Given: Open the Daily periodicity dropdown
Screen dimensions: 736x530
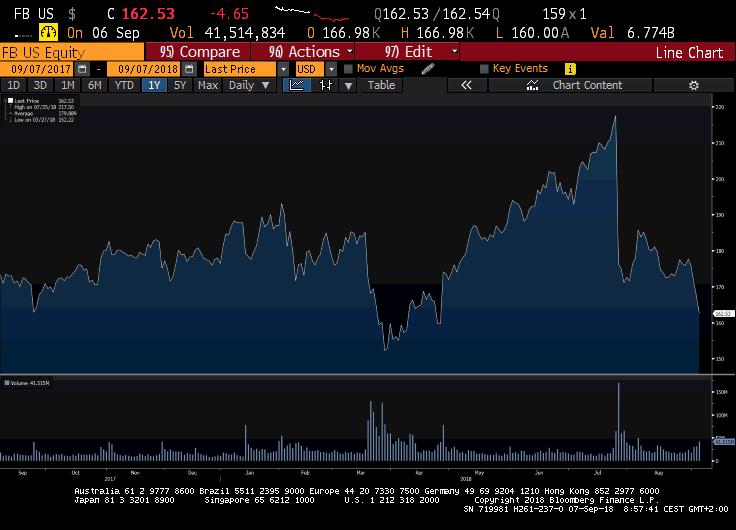Looking at the screenshot, I should pyautogui.click(x=249, y=85).
